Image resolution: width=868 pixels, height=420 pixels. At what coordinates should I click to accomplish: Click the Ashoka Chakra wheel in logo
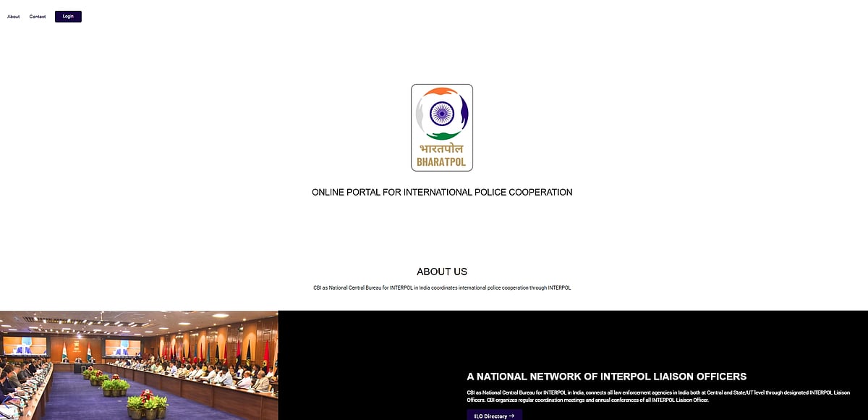[x=441, y=113]
